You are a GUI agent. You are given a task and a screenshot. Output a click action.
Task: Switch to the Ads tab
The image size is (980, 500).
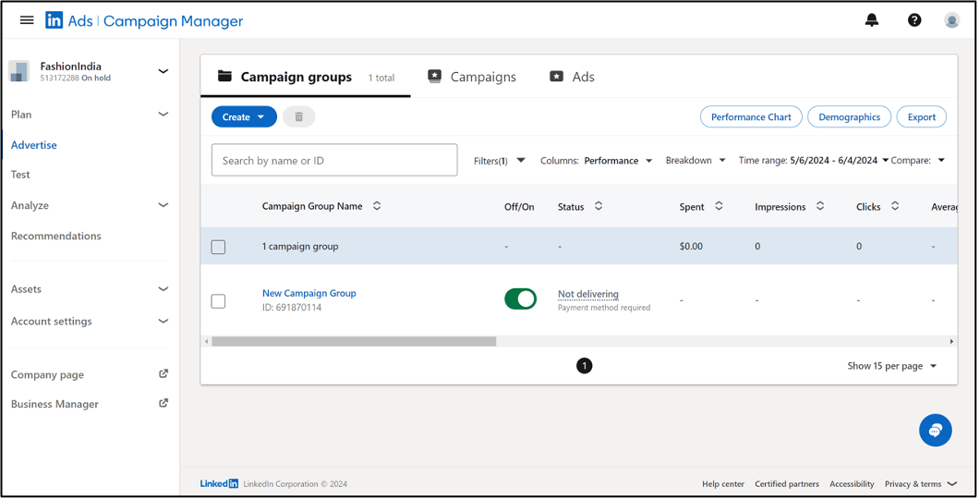pyautogui.click(x=574, y=77)
